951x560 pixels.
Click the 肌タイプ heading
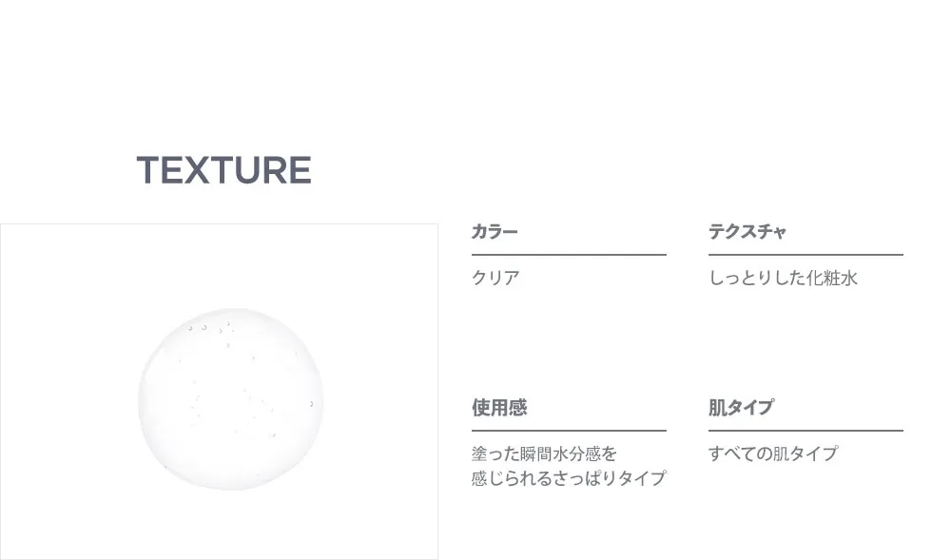[741, 407]
